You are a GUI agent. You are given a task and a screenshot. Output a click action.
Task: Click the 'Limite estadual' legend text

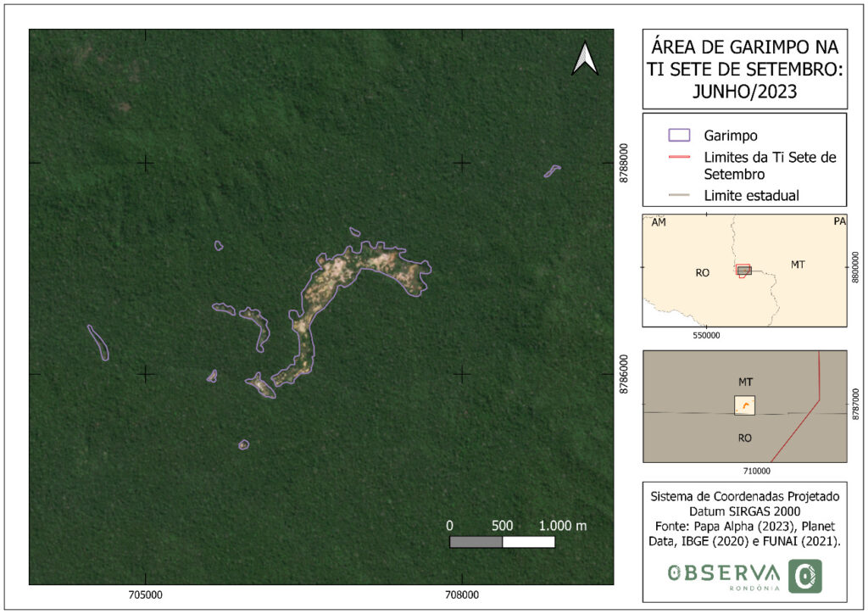(752, 196)
